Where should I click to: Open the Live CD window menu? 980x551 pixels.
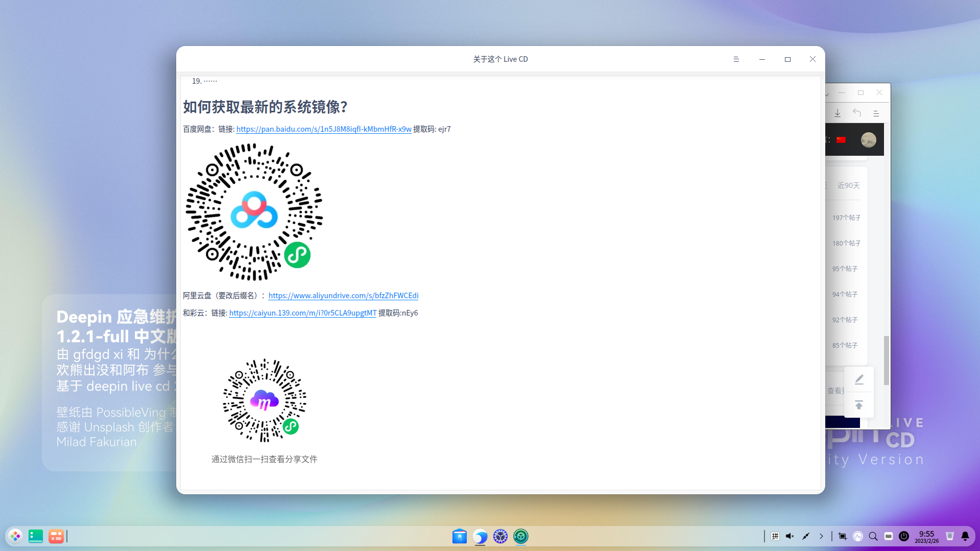pos(736,59)
